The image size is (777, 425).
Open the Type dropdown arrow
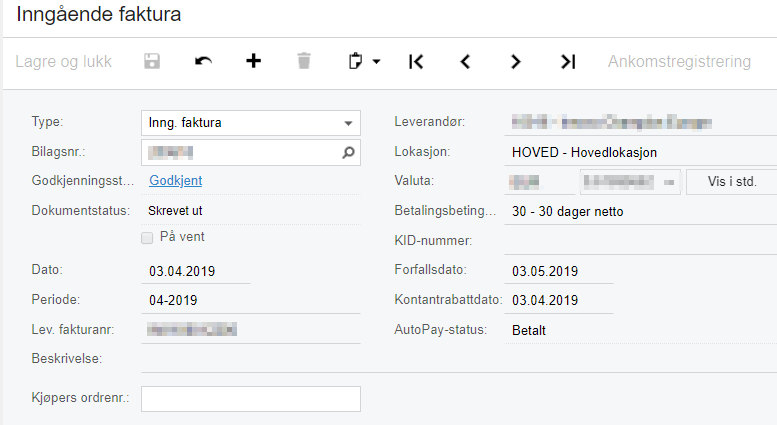(x=348, y=123)
